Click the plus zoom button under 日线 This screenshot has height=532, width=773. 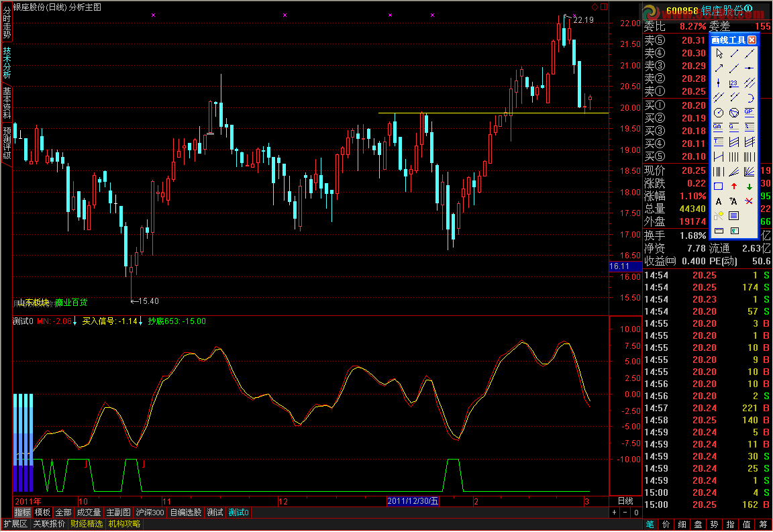(x=614, y=513)
